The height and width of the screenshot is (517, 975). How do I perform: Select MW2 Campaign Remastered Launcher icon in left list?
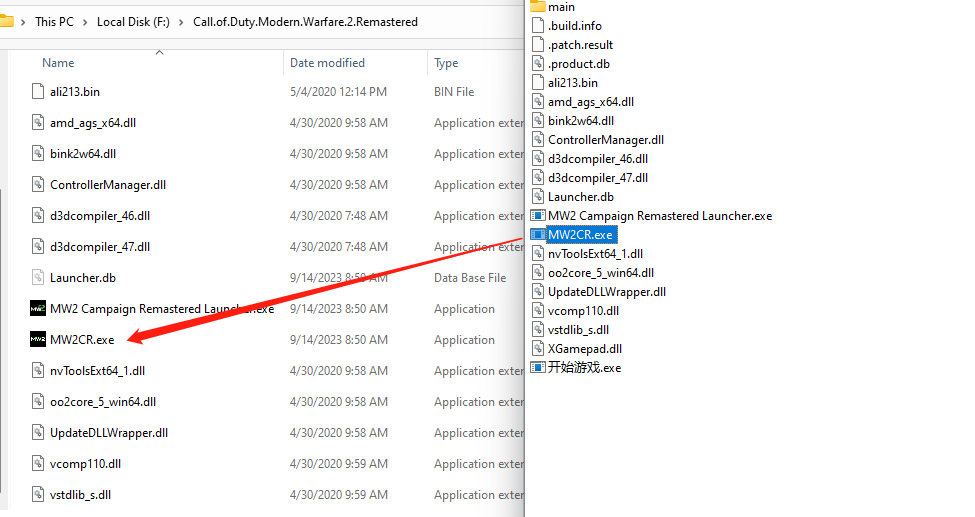point(38,309)
